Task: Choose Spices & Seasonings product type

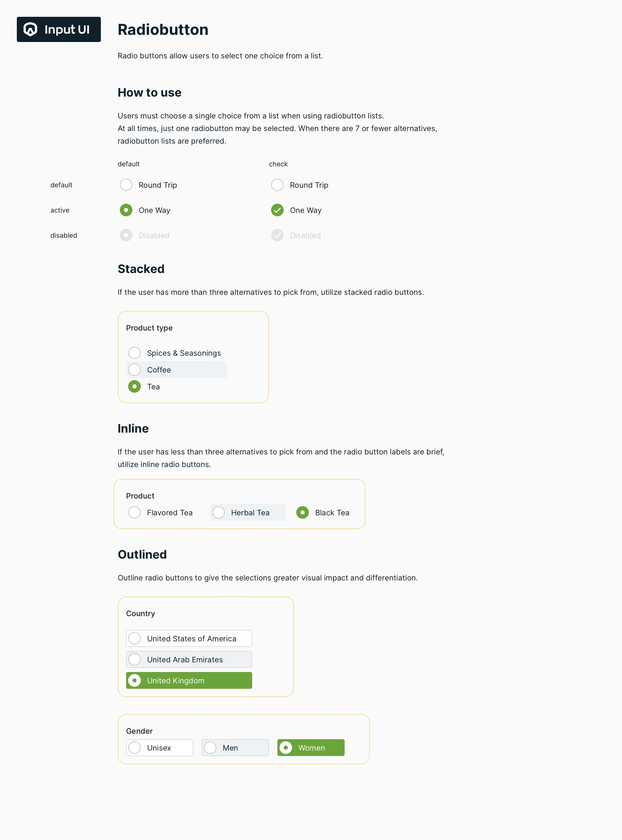Action: tap(134, 353)
